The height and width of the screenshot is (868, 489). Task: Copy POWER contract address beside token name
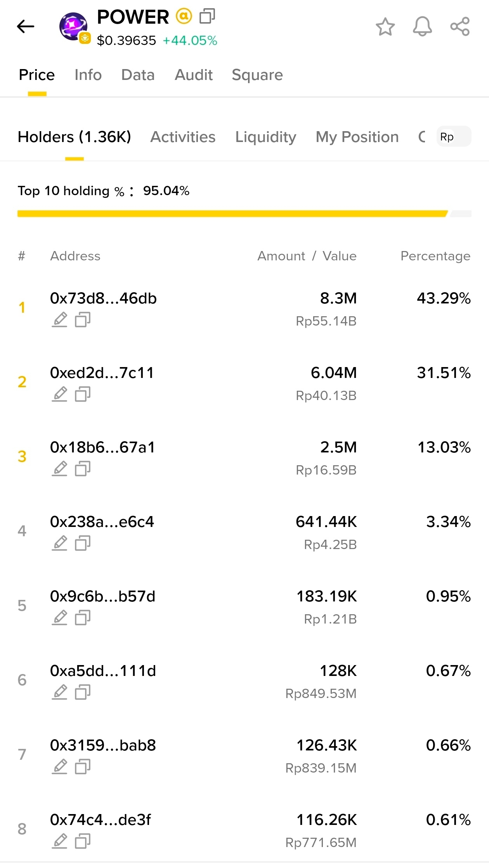tap(207, 16)
